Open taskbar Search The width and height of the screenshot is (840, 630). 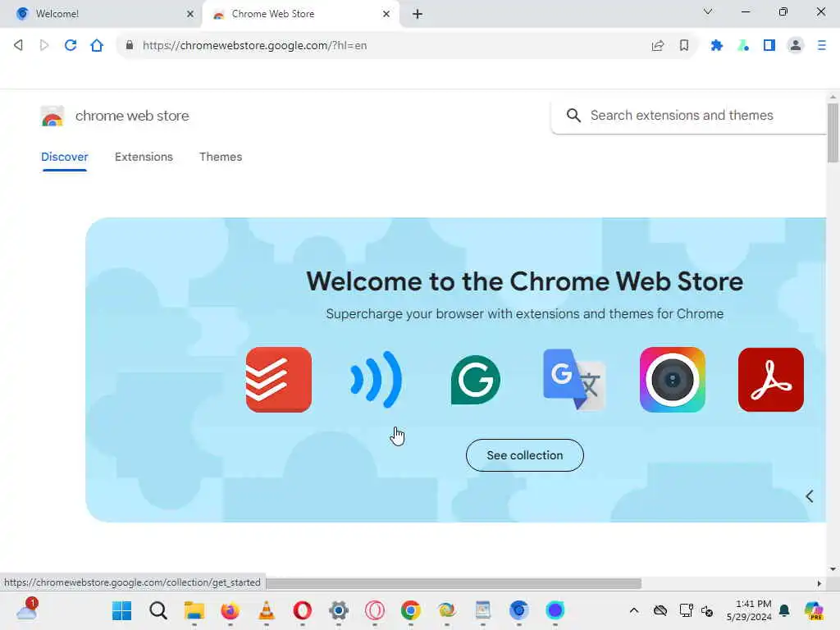click(158, 610)
